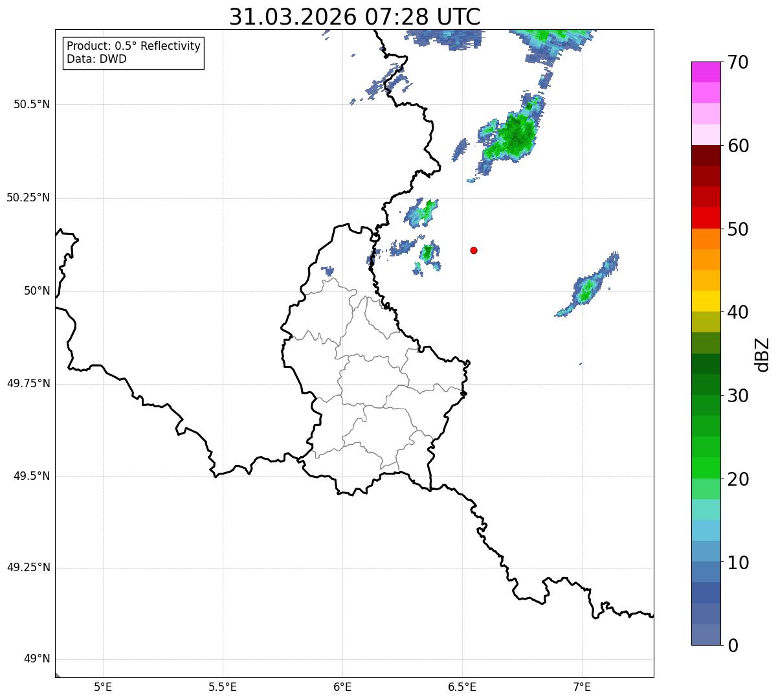The image size is (778, 700).
Task: Click the 6°E longitude label
Action: pyautogui.click(x=342, y=687)
